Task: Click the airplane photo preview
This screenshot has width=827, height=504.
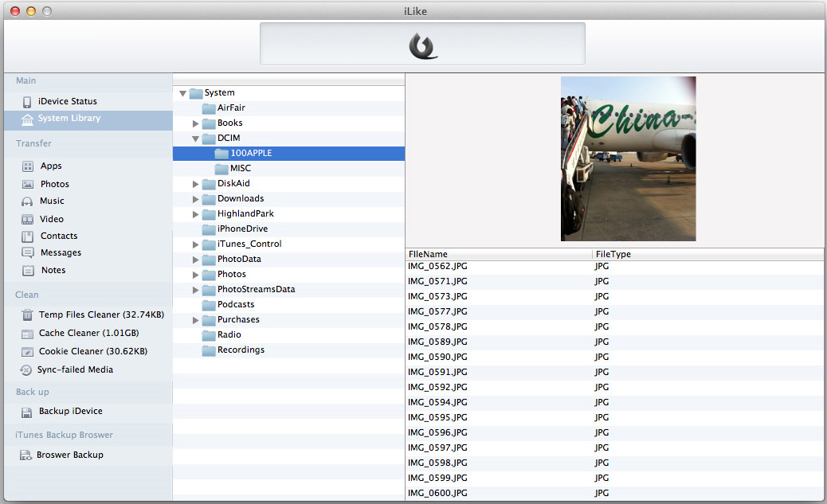Action: click(628, 158)
